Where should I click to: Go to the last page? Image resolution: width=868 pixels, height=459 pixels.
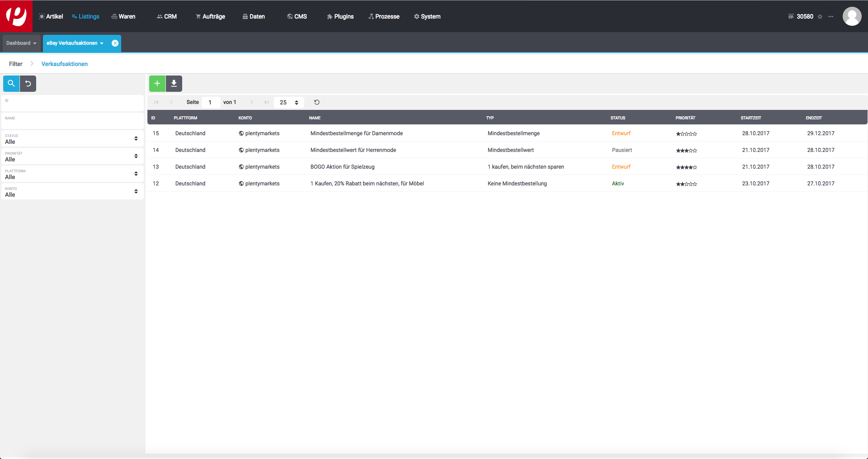click(267, 102)
